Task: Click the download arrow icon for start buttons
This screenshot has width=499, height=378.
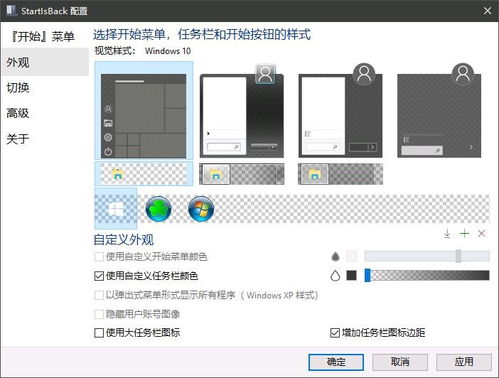Action: click(447, 234)
